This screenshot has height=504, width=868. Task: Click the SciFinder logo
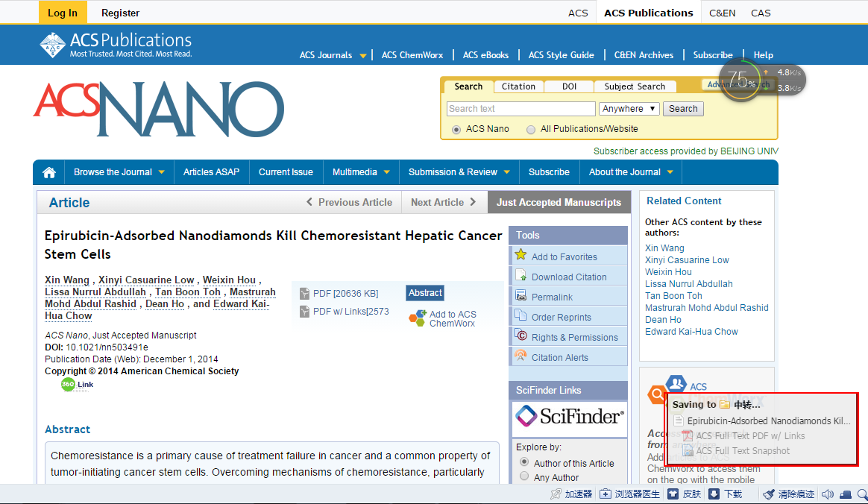pyautogui.click(x=568, y=416)
